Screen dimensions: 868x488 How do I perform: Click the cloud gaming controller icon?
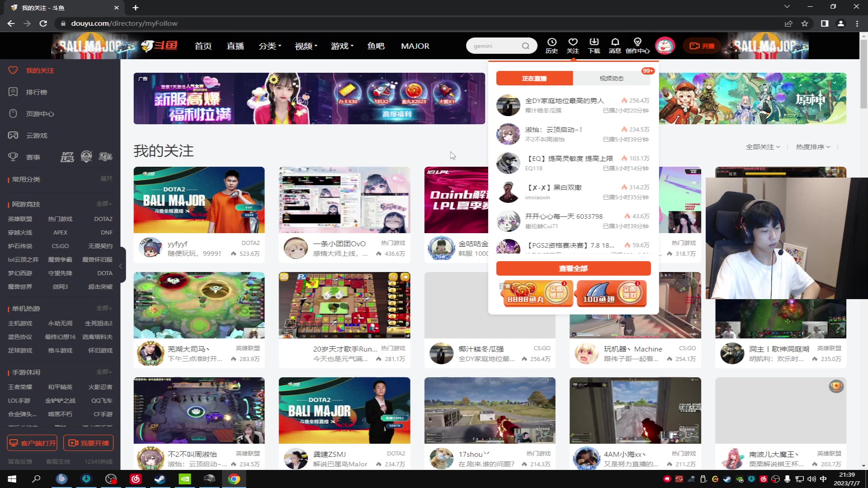[x=13, y=135]
